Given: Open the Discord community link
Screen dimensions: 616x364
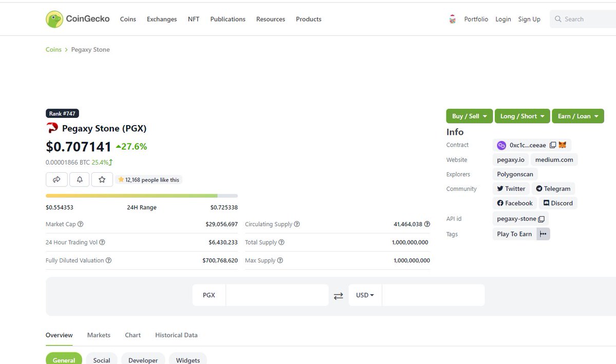Looking at the screenshot, I should click(x=558, y=203).
